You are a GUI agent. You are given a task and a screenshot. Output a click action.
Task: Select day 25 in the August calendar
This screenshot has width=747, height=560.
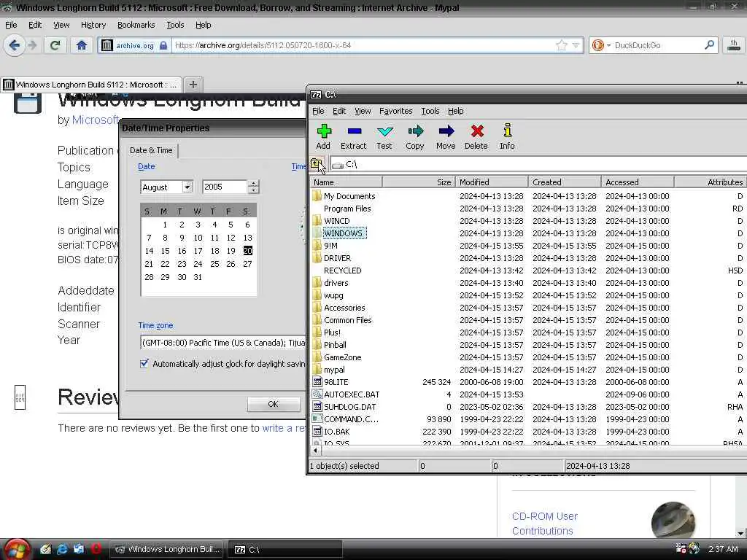pyautogui.click(x=214, y=264)
